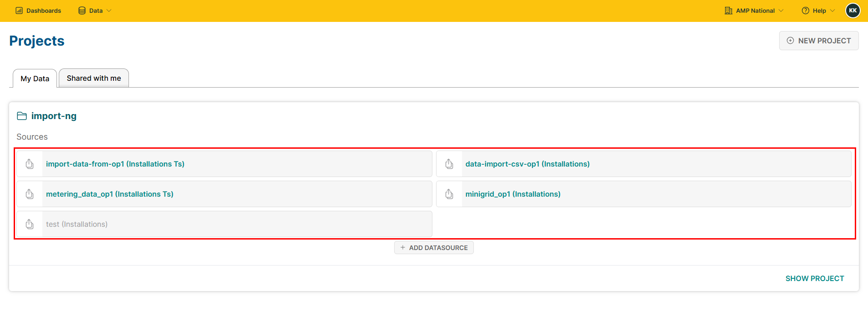Click the Projects page heading
The height and width of the screenshot is (313, 868).
[x=37, y=41]
